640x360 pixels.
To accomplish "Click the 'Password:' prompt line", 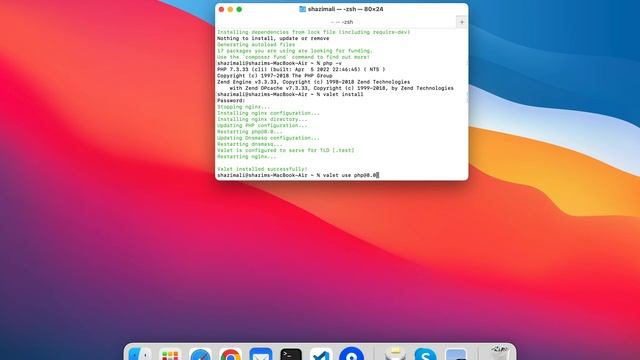I will (x=231, y=100).
